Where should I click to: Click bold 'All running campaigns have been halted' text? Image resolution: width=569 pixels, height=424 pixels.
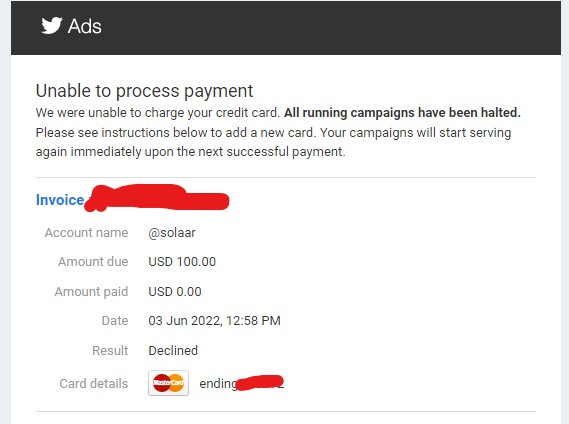(402, 113)
